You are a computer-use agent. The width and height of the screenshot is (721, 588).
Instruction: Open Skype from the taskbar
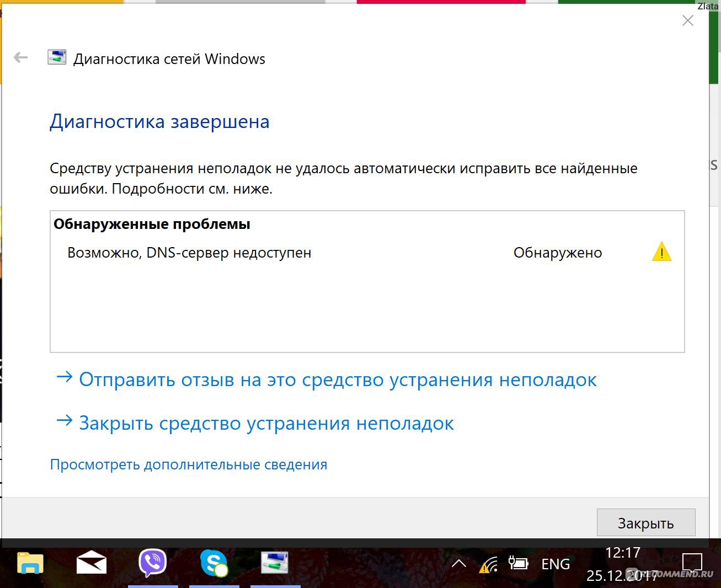213,563
